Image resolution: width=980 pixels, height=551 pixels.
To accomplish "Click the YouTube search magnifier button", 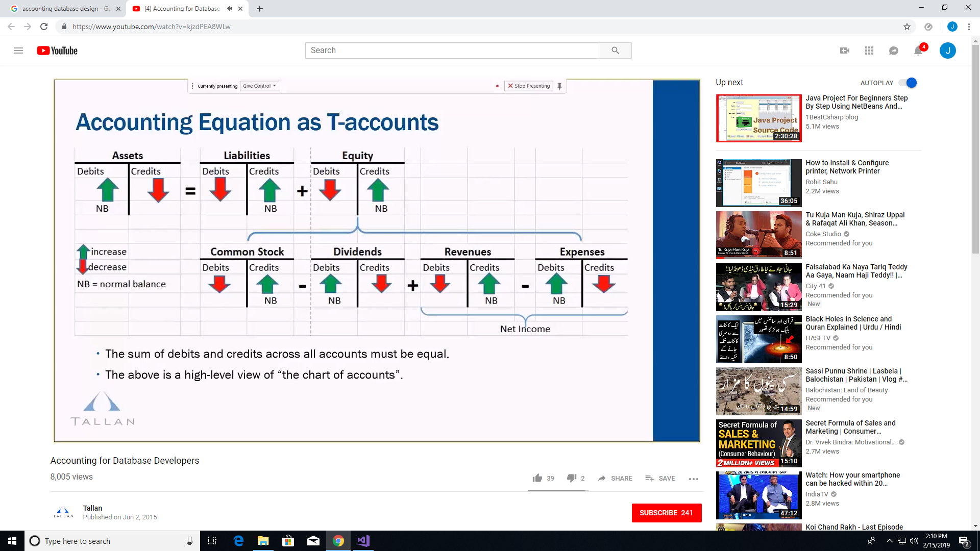I will point(615,51).
